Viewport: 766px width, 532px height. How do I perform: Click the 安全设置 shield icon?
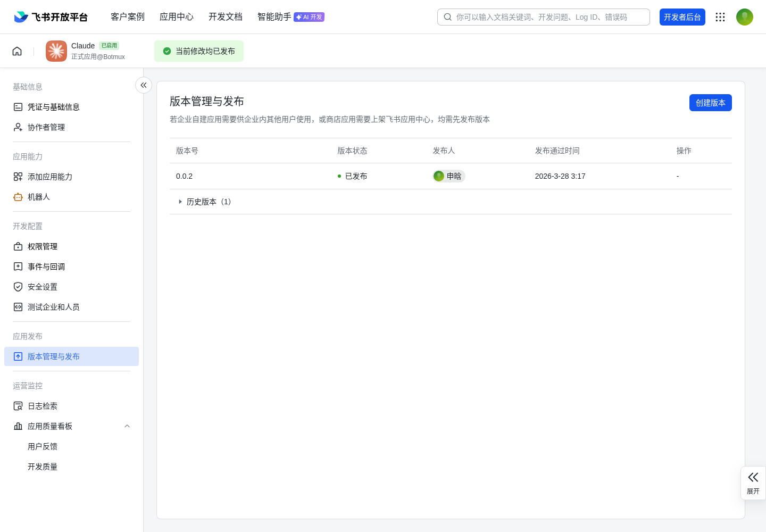[x=18, y=287]
